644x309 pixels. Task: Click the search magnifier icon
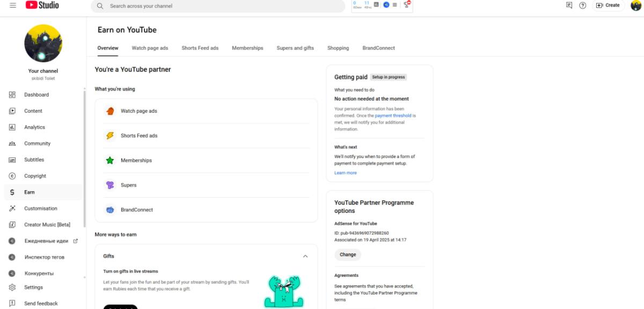point(100,6)
